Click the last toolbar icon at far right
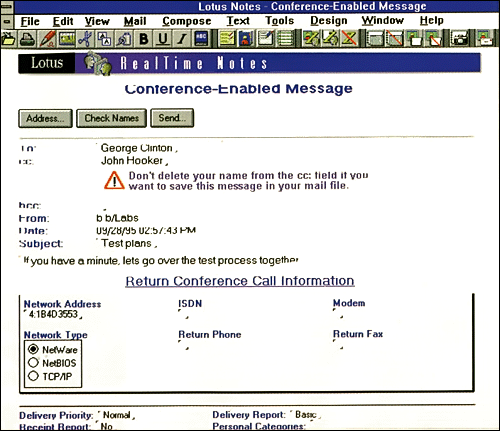 [485, 39]
